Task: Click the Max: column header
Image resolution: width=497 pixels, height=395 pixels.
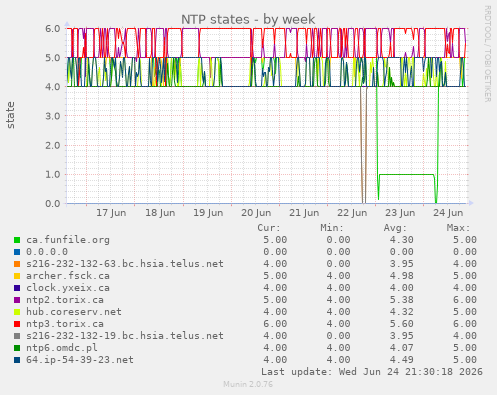Action: [x=458, y=228]
